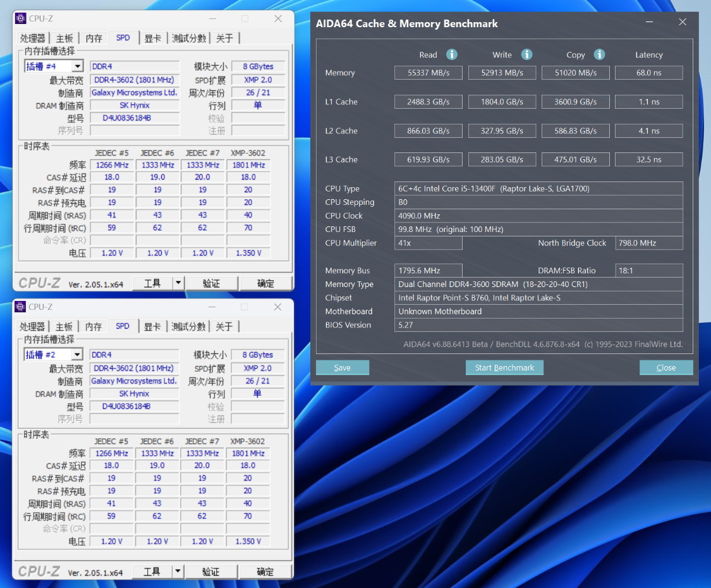Screen dimensions: 711x588
Task: Switch to 内存 tab in top CPU-Z
Action: pyautogui.click(x=94, y=38)
